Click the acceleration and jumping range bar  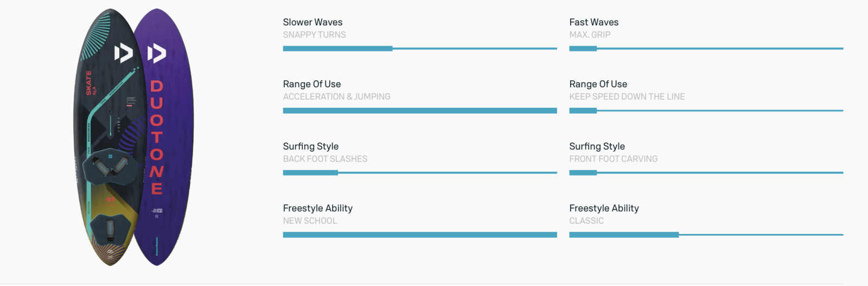click(420, 110)
